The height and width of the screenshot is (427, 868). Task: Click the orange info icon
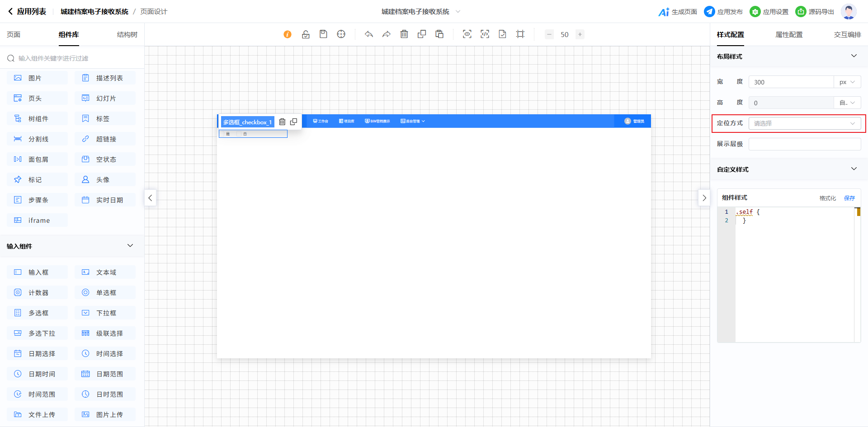point(288,34)
